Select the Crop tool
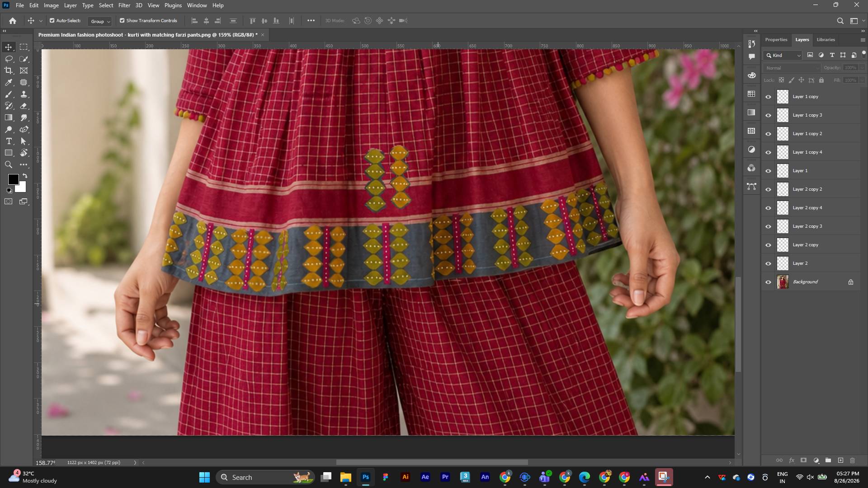Screen dimensions: 868x488 pyautogui.click(x=9, y=70)
